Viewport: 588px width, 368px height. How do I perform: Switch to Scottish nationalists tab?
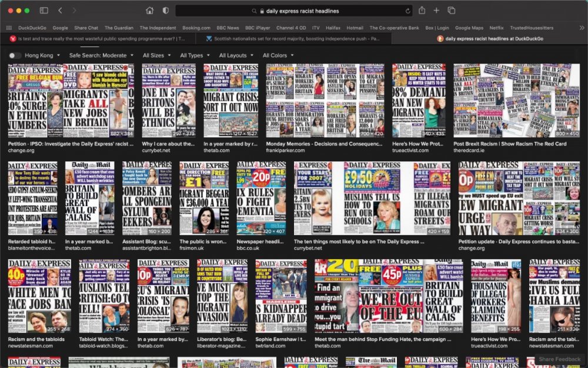click(x=293, y=38)
